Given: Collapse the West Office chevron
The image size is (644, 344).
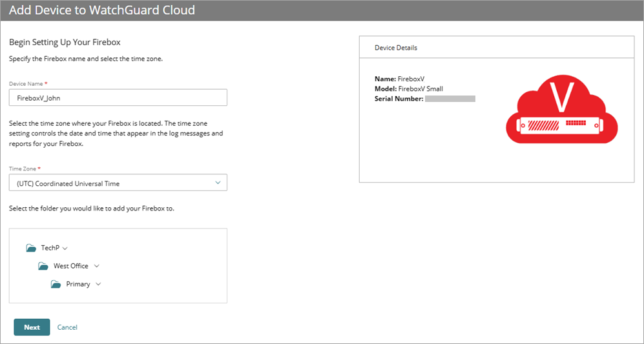Looking at the screenshot, I should coord(96,266).
